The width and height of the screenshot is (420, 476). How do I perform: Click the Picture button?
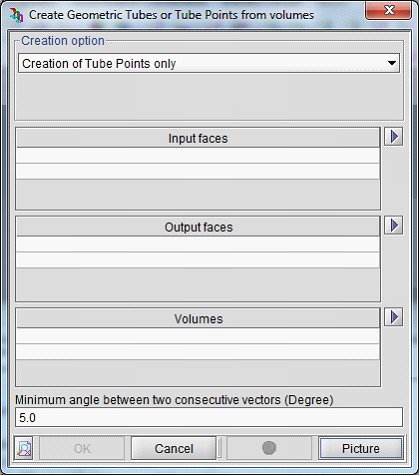[361, 448]
